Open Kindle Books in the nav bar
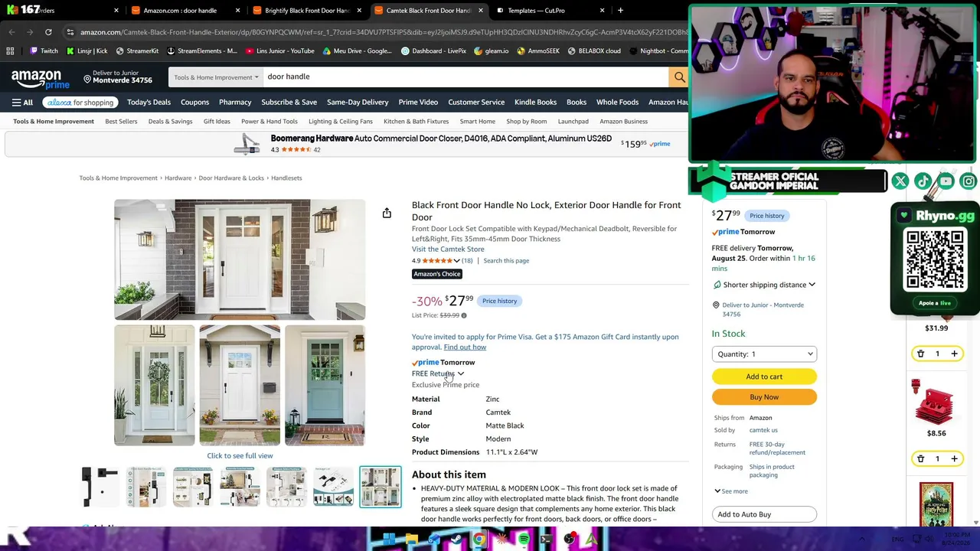Image resolution: width=980 pixels, height=551 pixels. click(535, 103)
